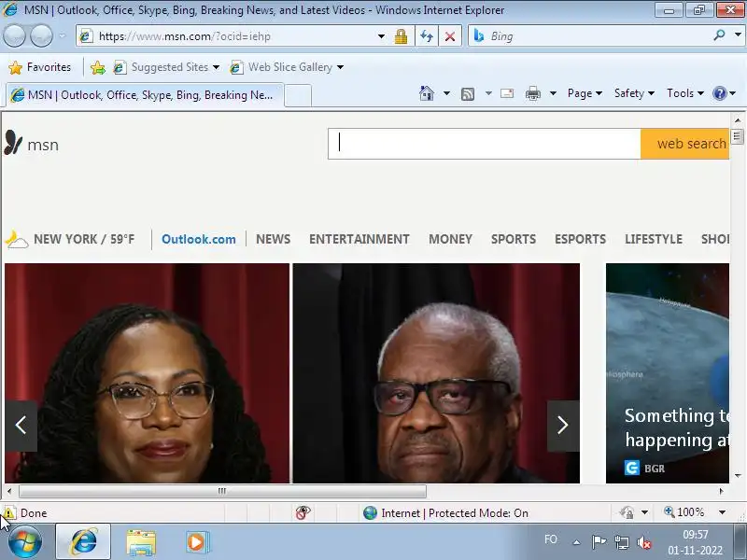This screenshot has width=747, height=560.
Task: Click the Forward navigation button
Action: pyautogui.click(x=41, y=36)
